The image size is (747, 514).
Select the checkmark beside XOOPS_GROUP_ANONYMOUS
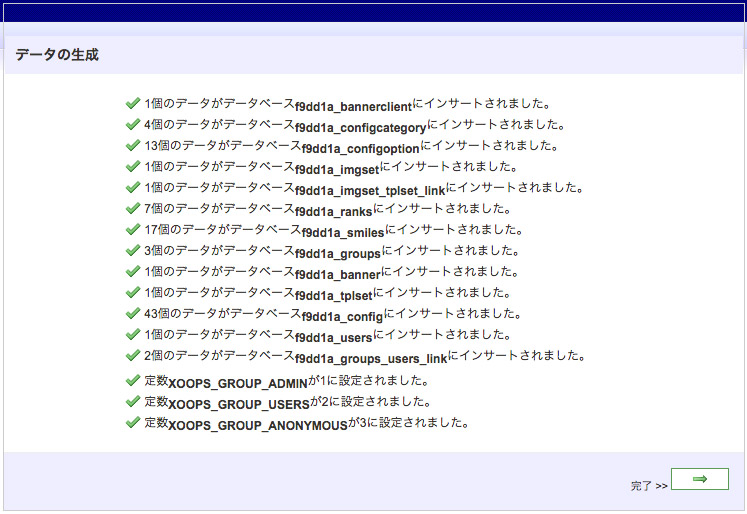click(132, 422)
